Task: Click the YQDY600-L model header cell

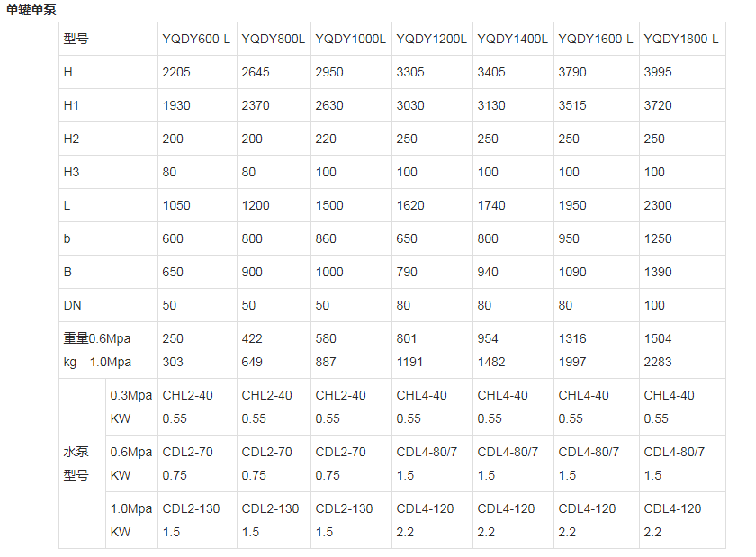Action: tap(197, 39)
